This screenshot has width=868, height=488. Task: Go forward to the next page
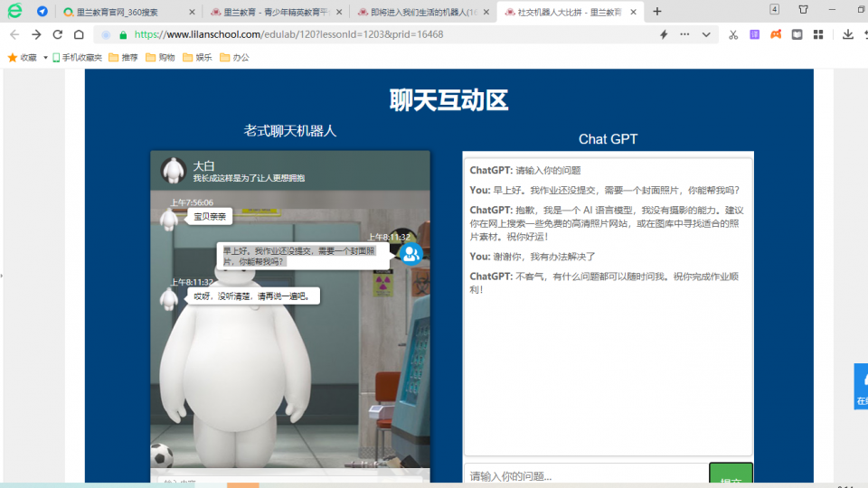pos(36,34)
